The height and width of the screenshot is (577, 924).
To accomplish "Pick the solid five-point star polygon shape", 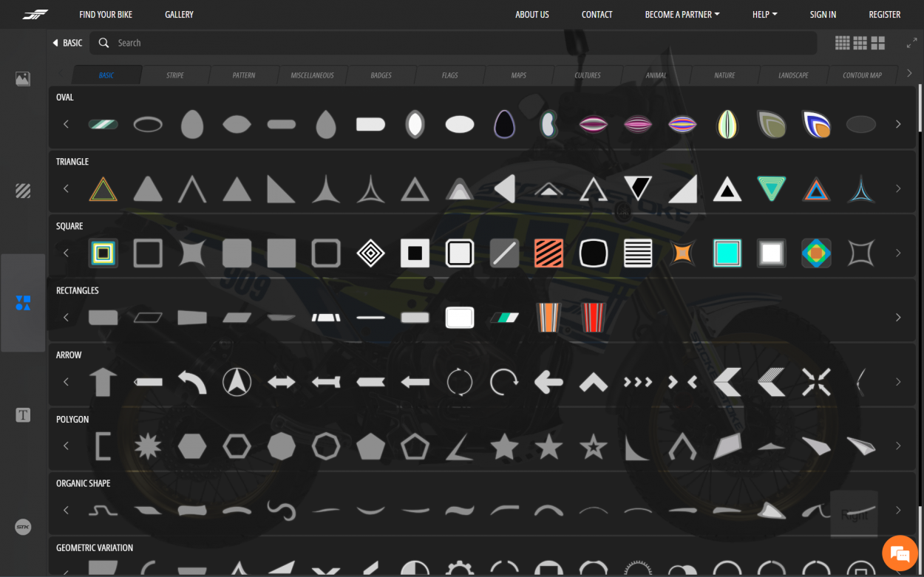I will pos(504,446).
